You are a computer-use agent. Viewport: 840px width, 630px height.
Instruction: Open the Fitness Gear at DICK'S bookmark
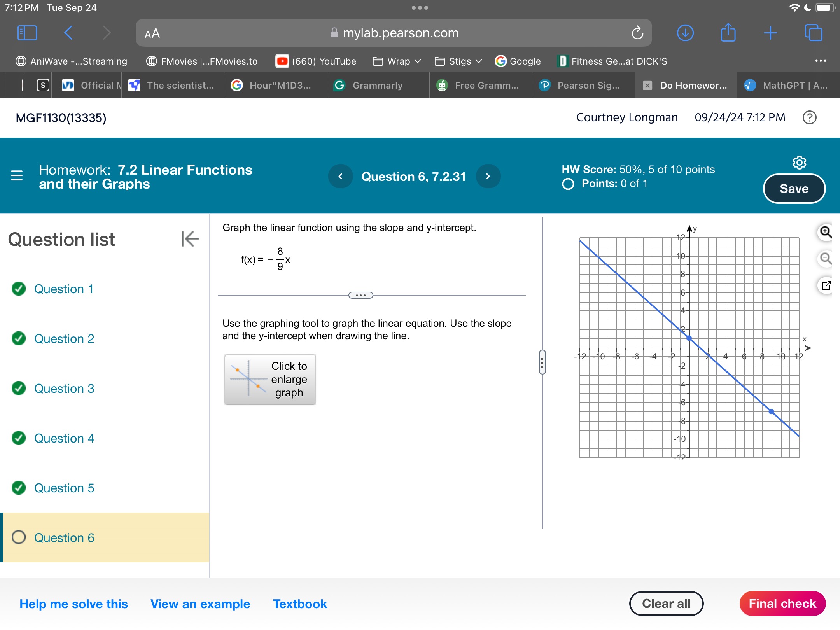click(612, 61)
